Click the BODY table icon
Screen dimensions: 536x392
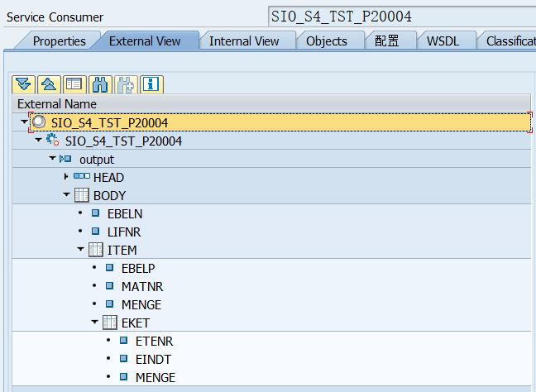[x=82, y=195]
